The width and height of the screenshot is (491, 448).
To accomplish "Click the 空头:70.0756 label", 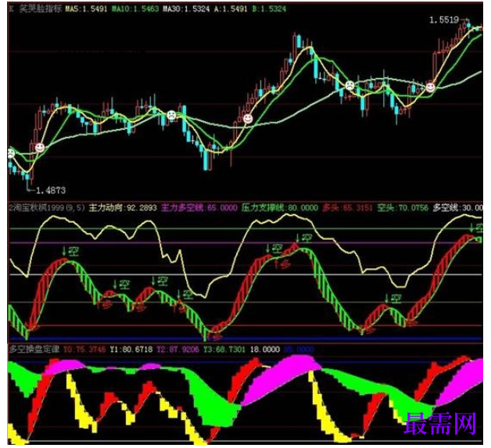I will click(403, 208).
